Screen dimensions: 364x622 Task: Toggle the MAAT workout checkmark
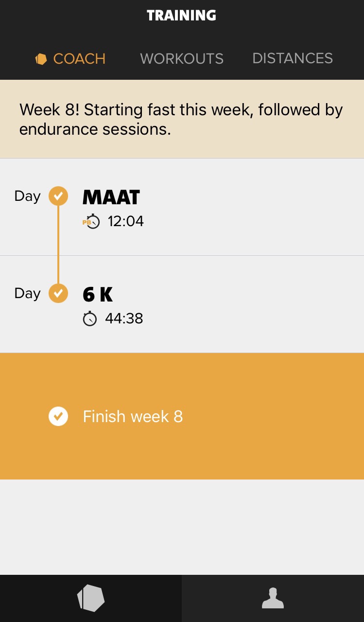point(58,196)
